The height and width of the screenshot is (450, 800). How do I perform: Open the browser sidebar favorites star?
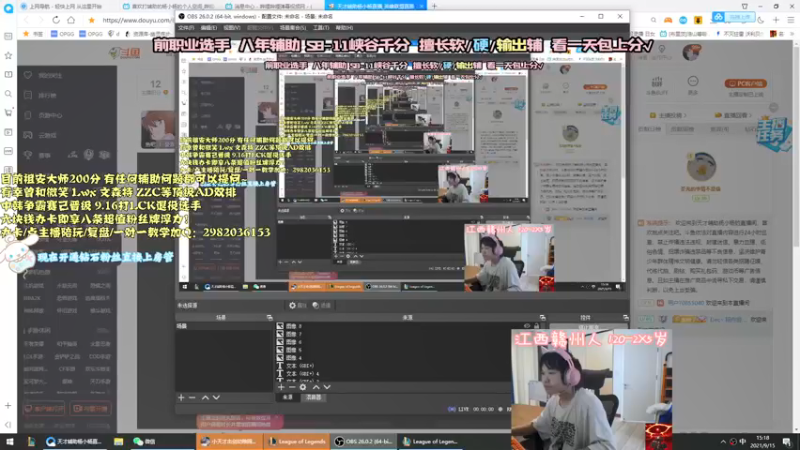pyautogui.click(x=8, y=55)
